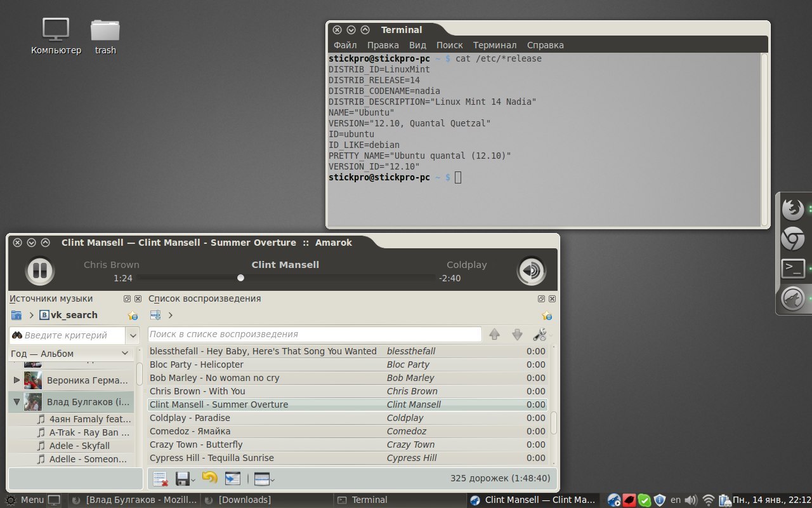Close the music sources panel

[138, 298]
